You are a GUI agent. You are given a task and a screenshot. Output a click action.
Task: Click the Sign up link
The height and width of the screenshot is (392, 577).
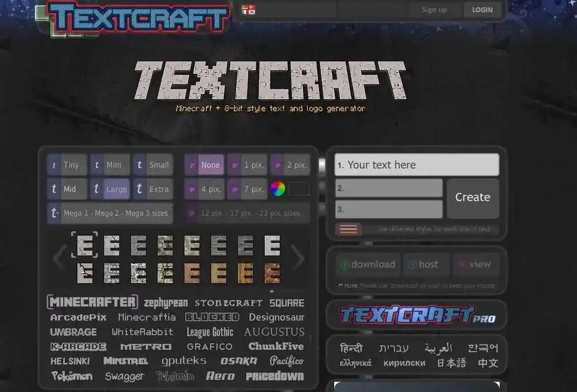pyautogui.click(x=434, y=10)
